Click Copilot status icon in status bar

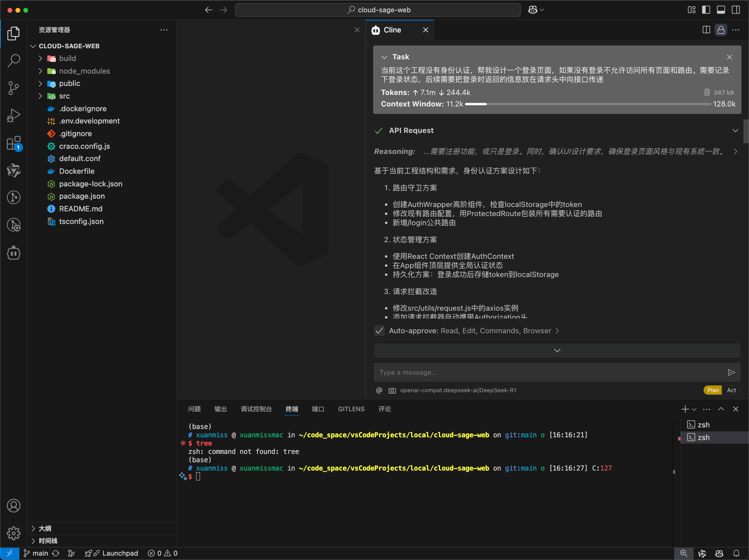point(719,553)
